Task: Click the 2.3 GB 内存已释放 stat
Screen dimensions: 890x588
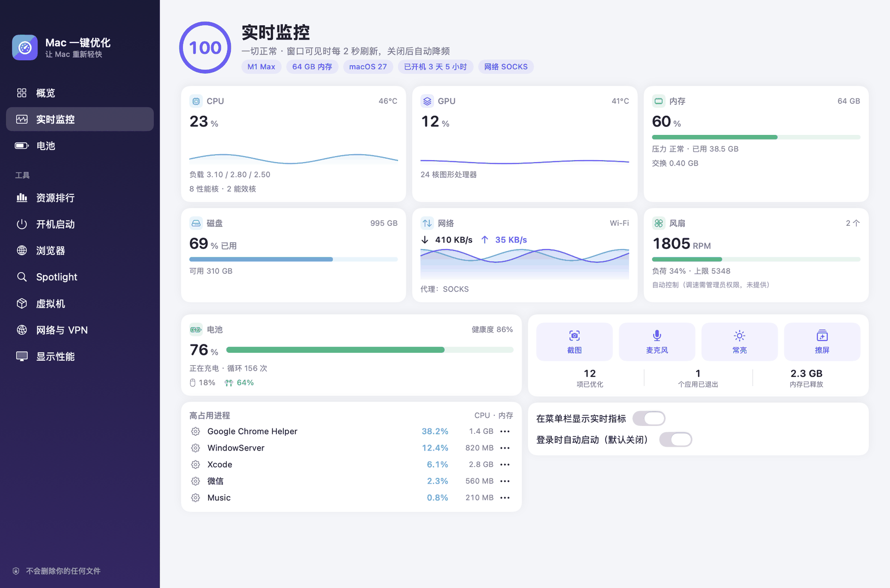Action: tap(806, 378)
